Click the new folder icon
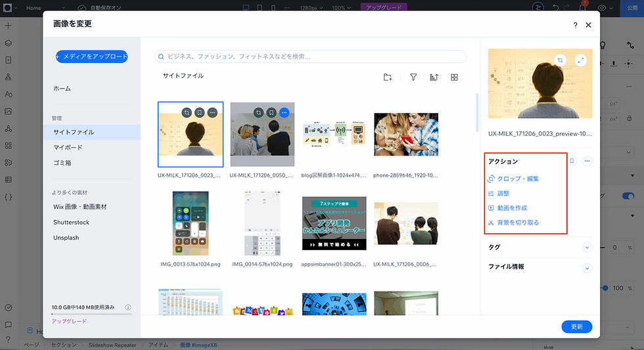 pyautogui.click(x=387, y=77)
